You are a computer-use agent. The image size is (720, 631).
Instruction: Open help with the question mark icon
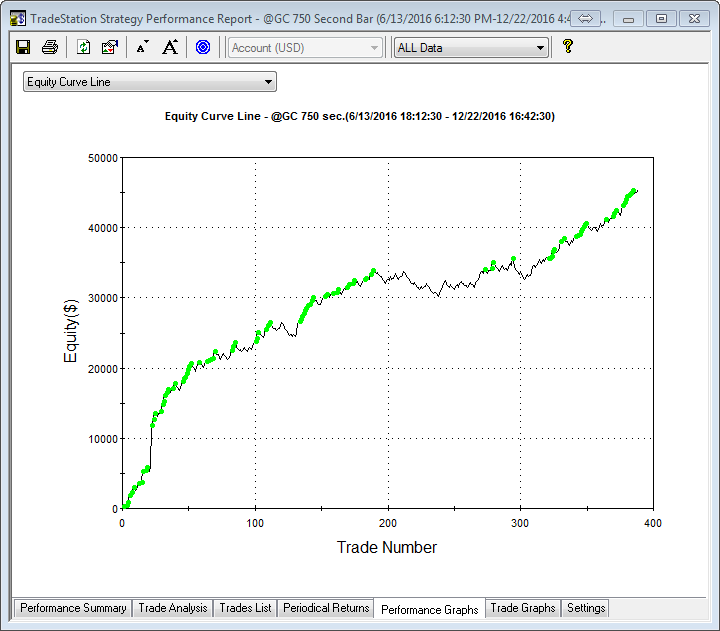tap(567, 47)
